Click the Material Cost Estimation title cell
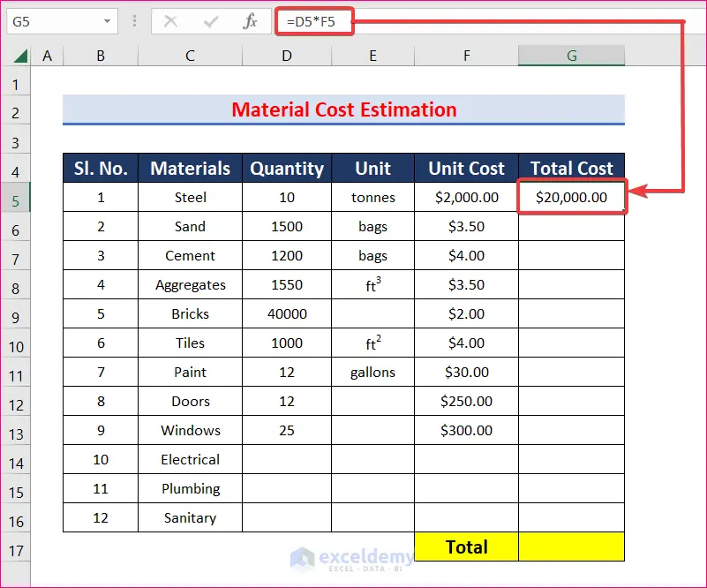The width and height of the screenshot is (707, 588). pos(343,109)
